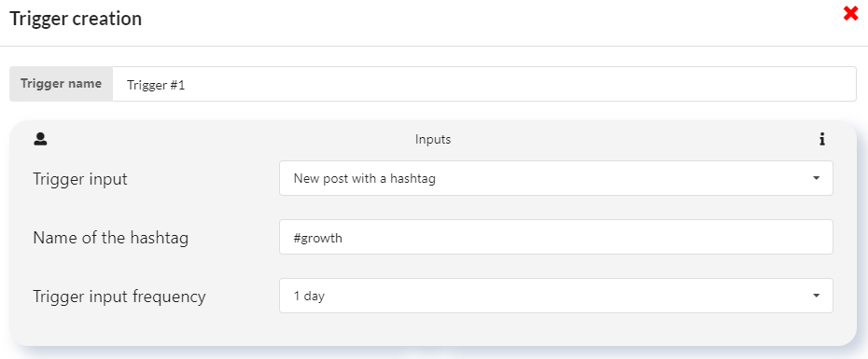Expand the Trigger input dropdown arrow
868x359 pixels.
(816, 178)
